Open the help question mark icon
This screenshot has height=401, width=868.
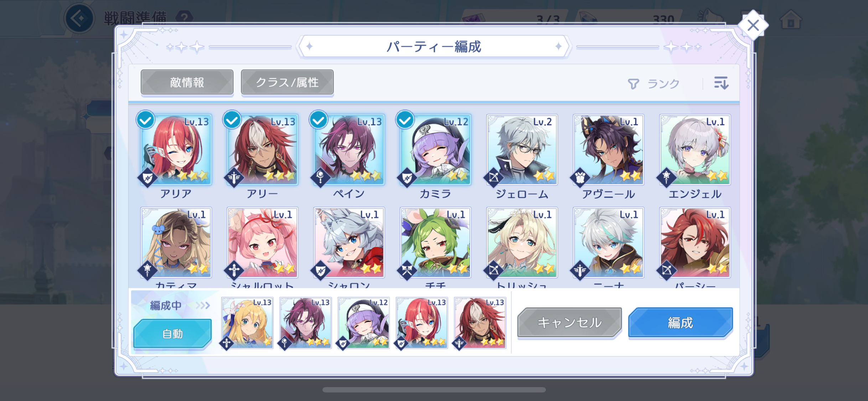point(184,17)
